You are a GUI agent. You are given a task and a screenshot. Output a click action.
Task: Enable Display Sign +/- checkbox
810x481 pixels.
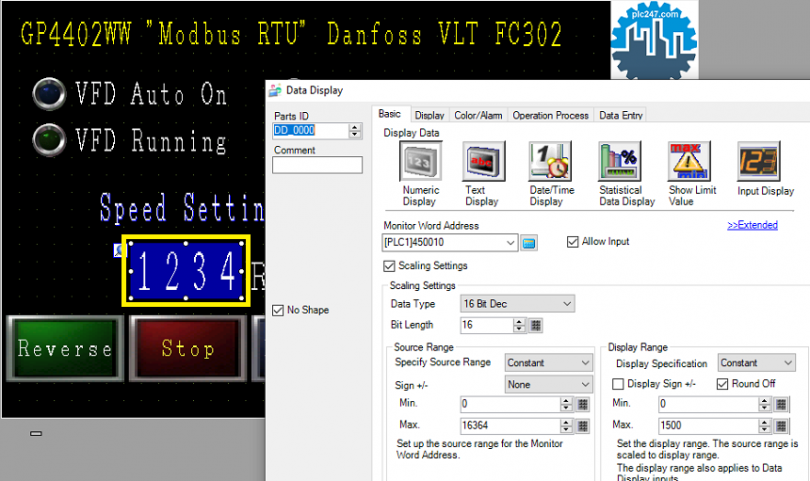coord(618,384)
